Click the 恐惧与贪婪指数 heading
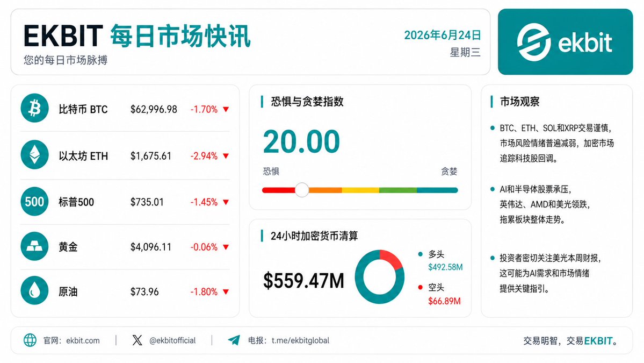The width and height of the screenshot is (644, 363). [x=307, y=102]
